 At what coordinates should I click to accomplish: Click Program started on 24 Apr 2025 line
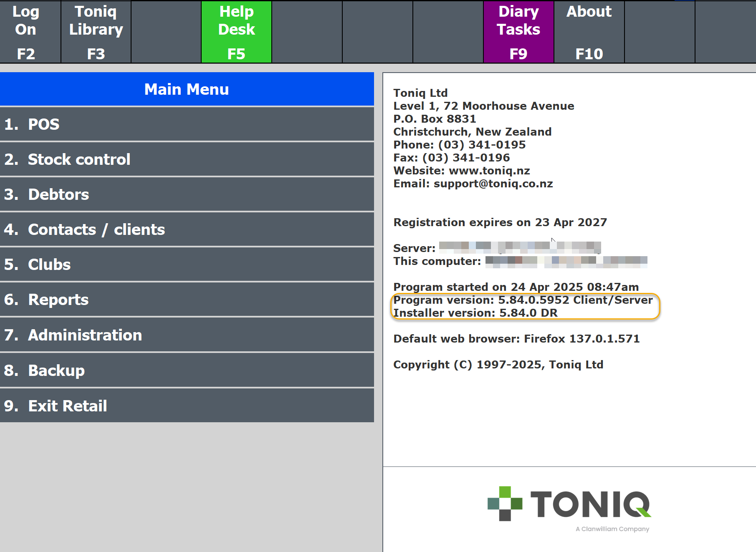tap(516, 287)
